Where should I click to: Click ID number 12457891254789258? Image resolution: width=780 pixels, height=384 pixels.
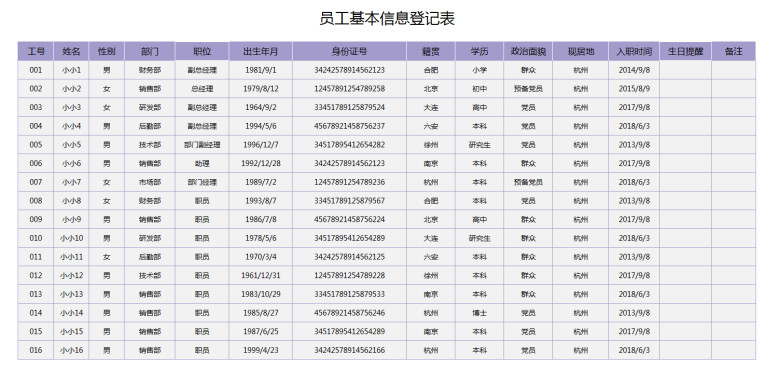click(349, 89)
